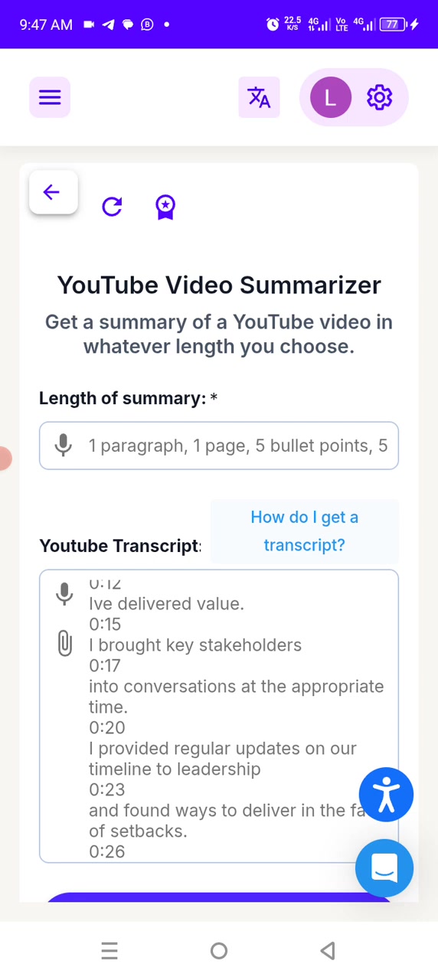Tap the microphone in Length of summary field

pyautogui.click(x=64, y=445)
